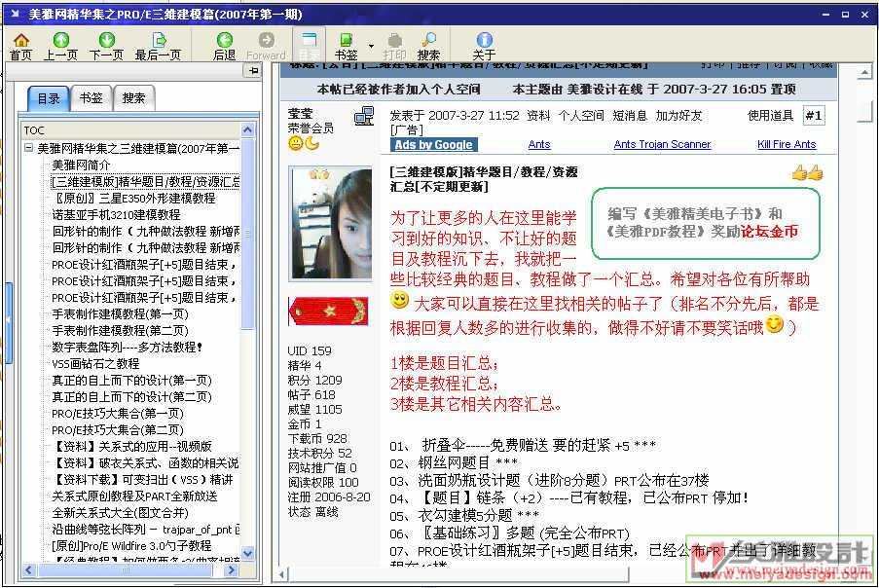Open the 关于 about info icon
The width and height of the screenshot is (879, 588).
click(x=484, y=46)
